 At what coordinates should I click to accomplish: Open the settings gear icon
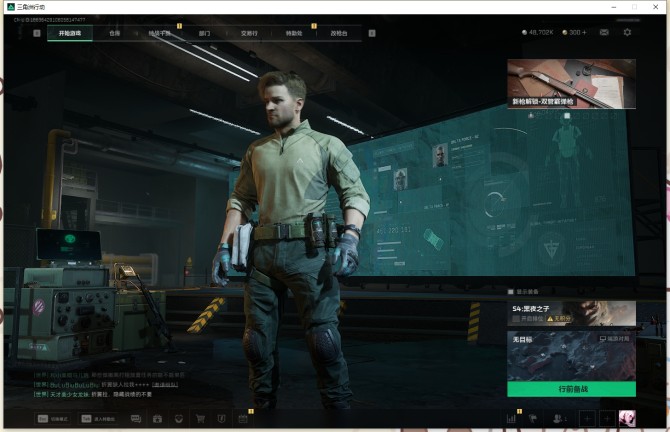(627, 32)
